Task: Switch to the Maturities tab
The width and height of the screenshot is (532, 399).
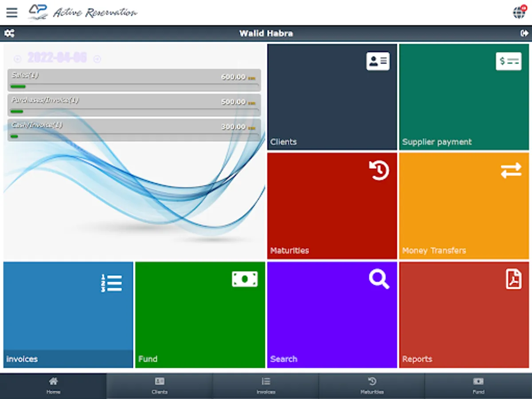Action: pos(372,385)
